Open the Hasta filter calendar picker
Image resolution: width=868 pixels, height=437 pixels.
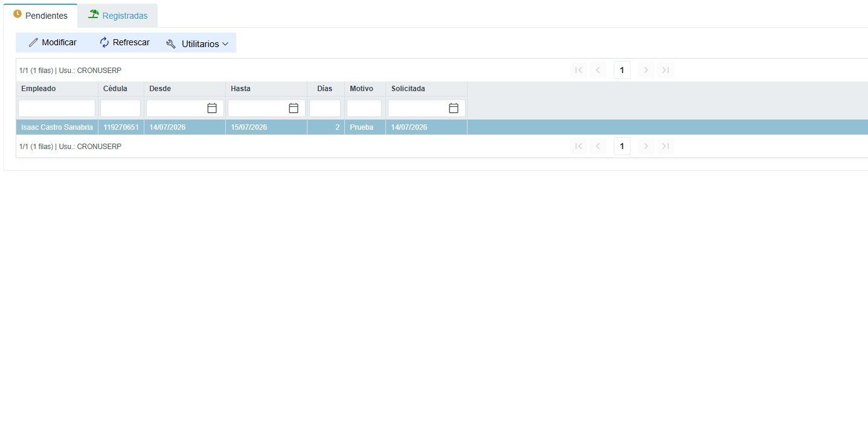click(x=294, y=108)
